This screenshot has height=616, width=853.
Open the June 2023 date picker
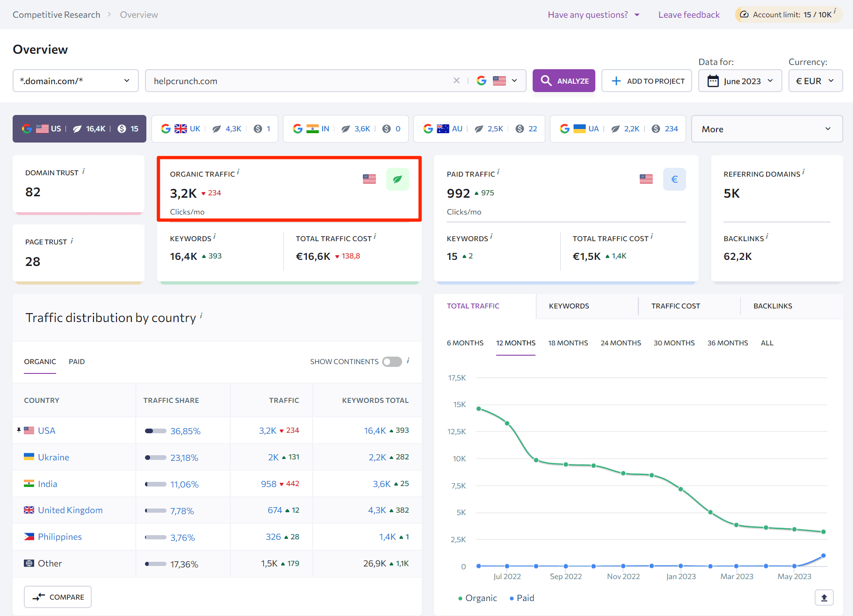tap(740, 81)
